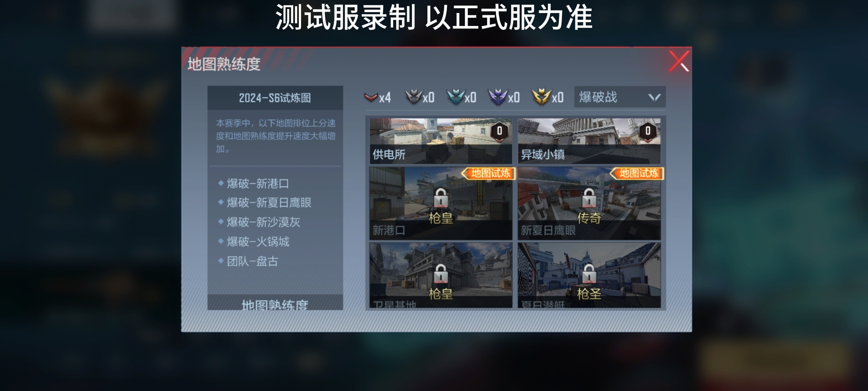Select the gold winged badge icon
The height and width of the screenshot is (391, 868).
tap(541, 97)
